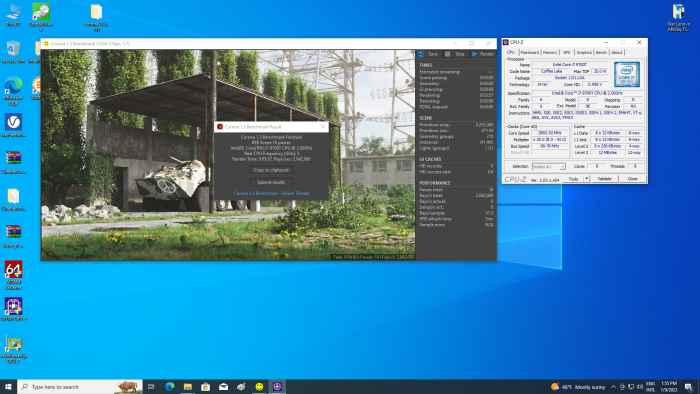Viewport: 700px width, 394px height.
Task: Show hidden icons in system tray
Action: (613, 387)
